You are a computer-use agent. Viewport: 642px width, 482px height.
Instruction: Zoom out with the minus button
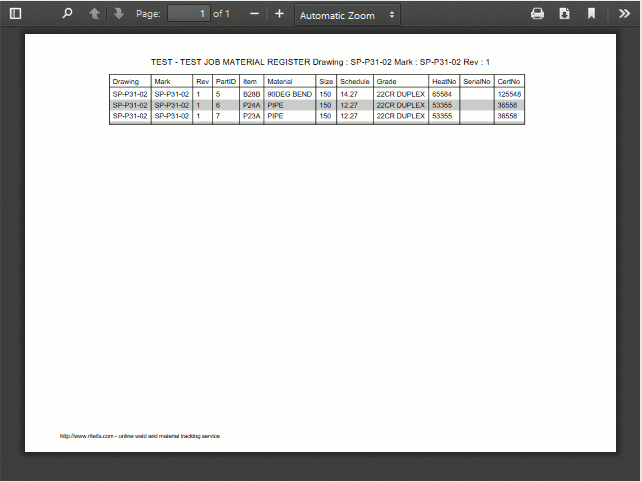pos(254,14)
